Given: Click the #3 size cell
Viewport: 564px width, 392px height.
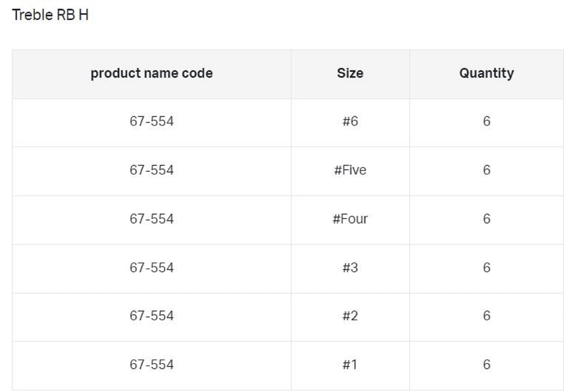Looking at the screenshot, I should pyautogui.click(x=350, y=268).
